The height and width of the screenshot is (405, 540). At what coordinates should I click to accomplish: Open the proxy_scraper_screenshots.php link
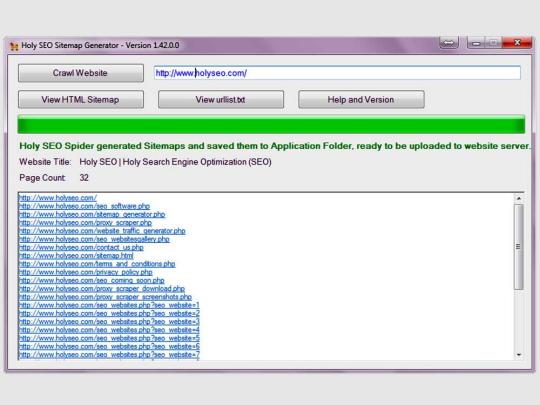pos(105,297)
